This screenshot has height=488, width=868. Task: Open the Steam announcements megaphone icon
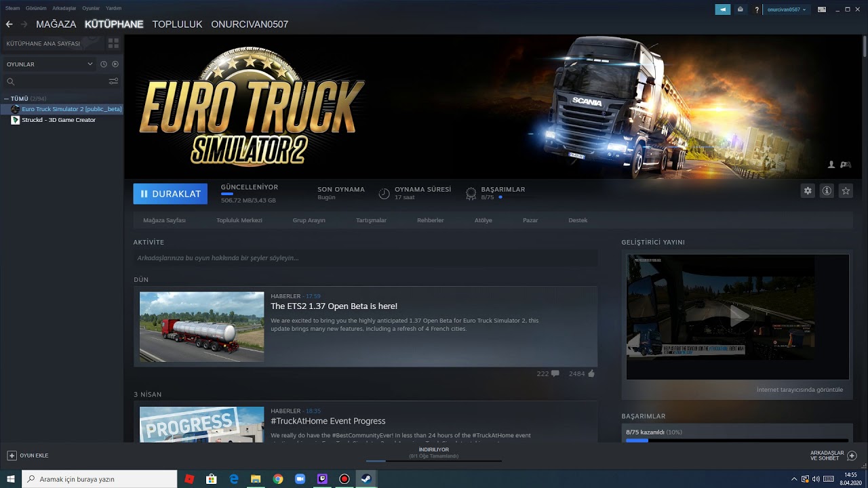(723, 9)
